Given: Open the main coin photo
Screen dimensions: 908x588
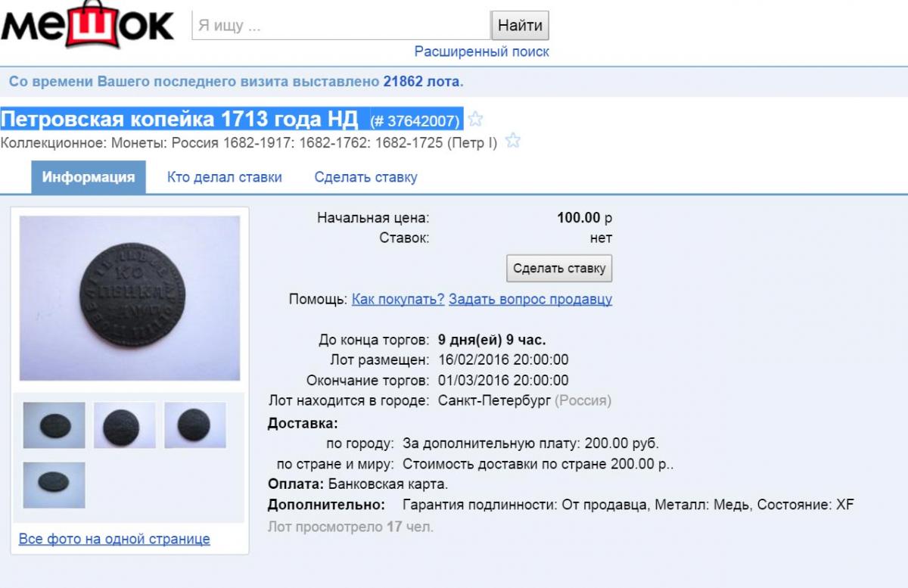Looking at the screenshot, I should click(129, 298).
